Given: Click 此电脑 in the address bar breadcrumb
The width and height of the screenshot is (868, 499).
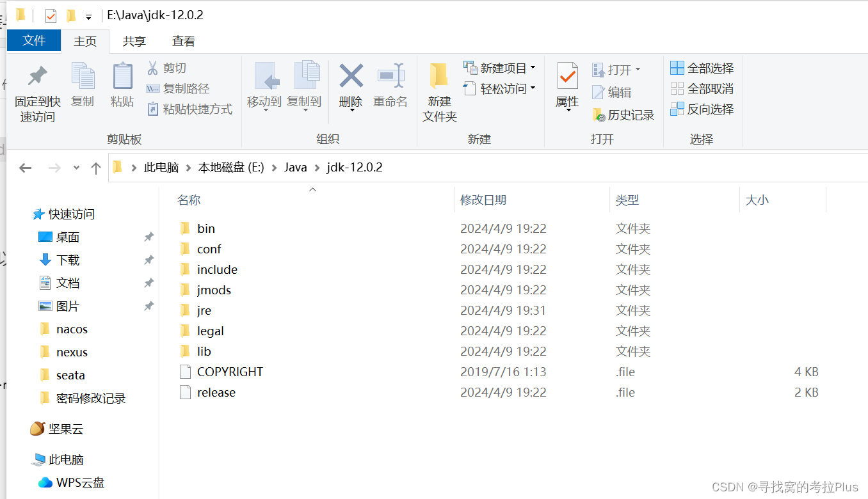Looking at the screenshot, I should point(161,168).
